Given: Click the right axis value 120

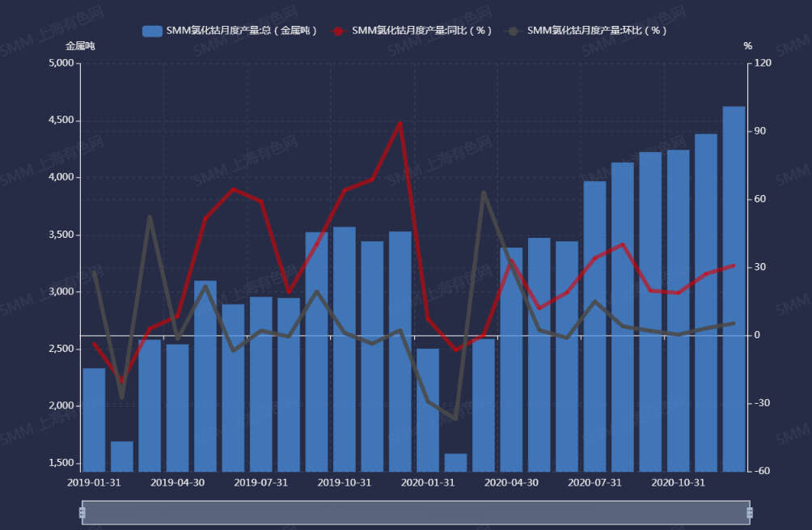Looking at the screenshot, I should coord(763,63).
